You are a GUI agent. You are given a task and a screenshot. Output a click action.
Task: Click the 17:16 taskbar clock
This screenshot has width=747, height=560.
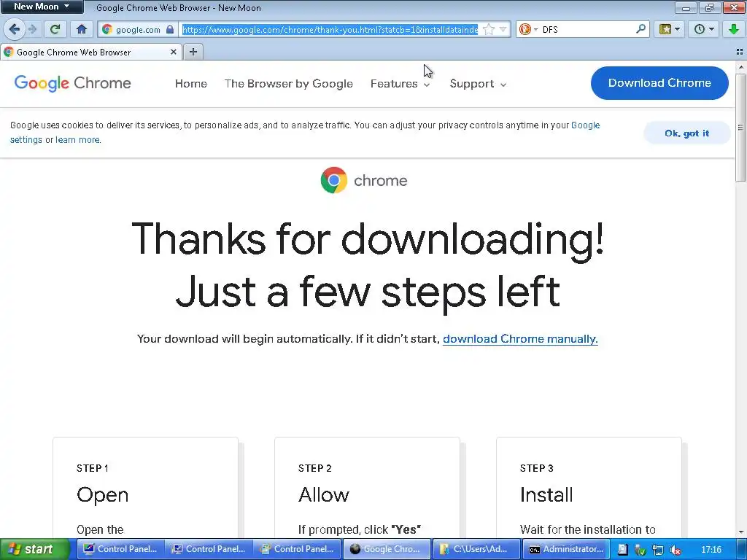pos(711,550)
